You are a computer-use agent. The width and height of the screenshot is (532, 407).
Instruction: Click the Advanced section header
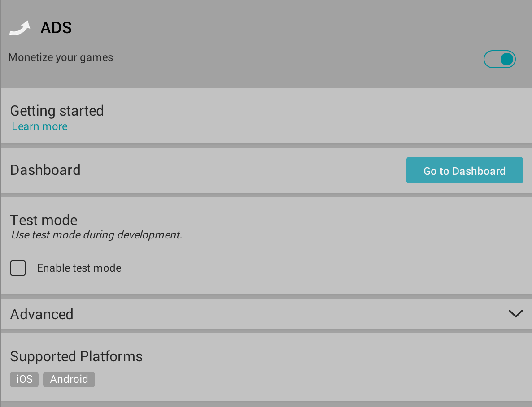[x=266, y=314]
